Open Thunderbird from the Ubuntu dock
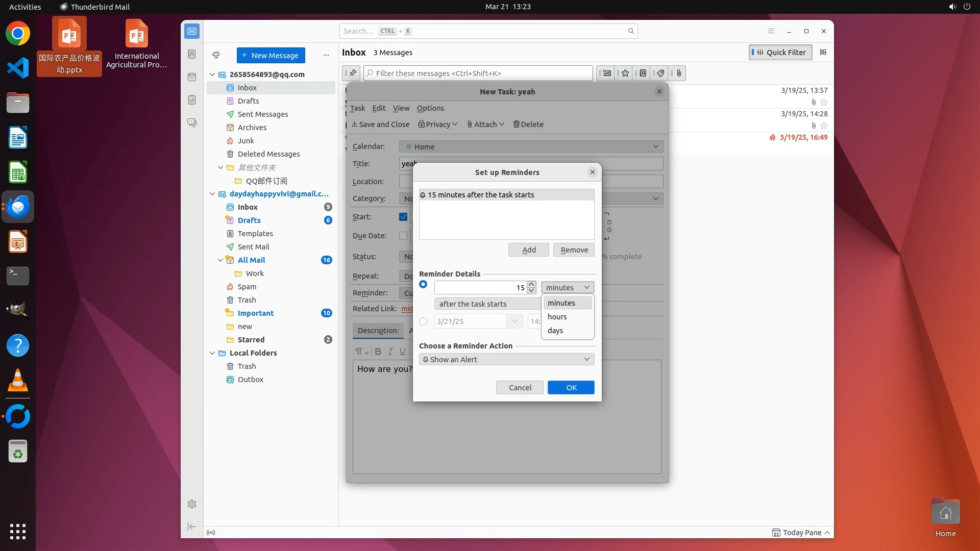 18,207
